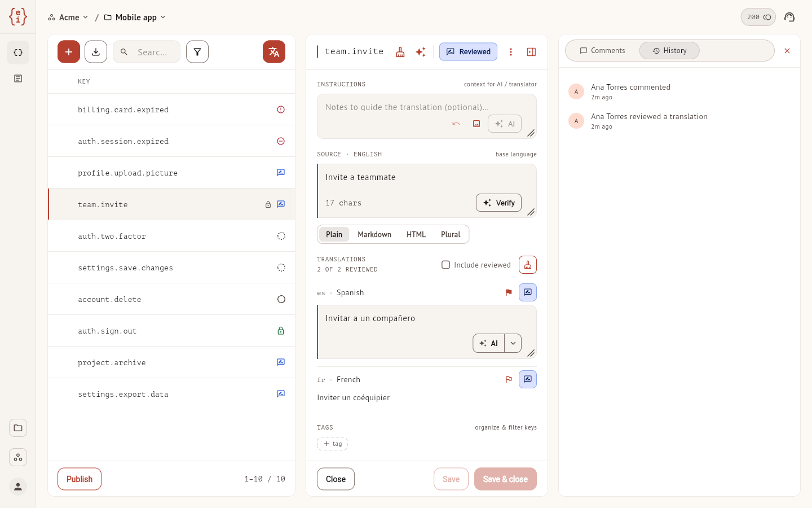The height and width of the screenshot is (508, 812).
Task: Click the stamp icon beside team.invite title
Action: (400, 52)
